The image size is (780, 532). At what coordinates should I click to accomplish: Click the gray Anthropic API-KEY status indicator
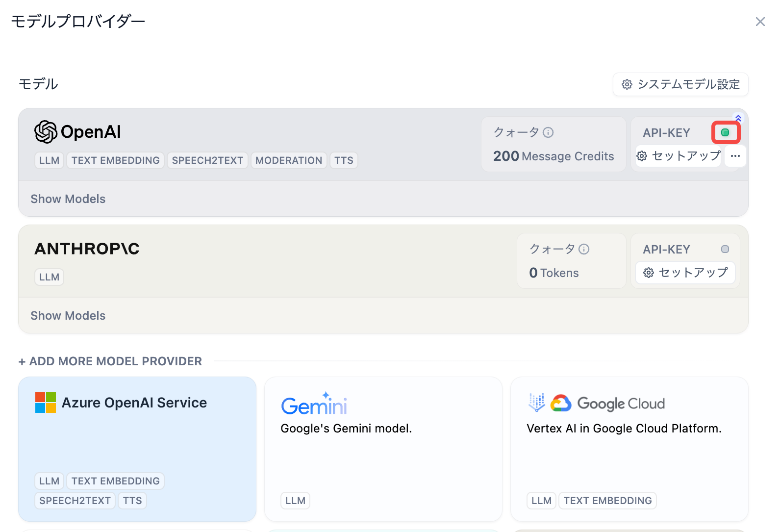click(725, 249)
